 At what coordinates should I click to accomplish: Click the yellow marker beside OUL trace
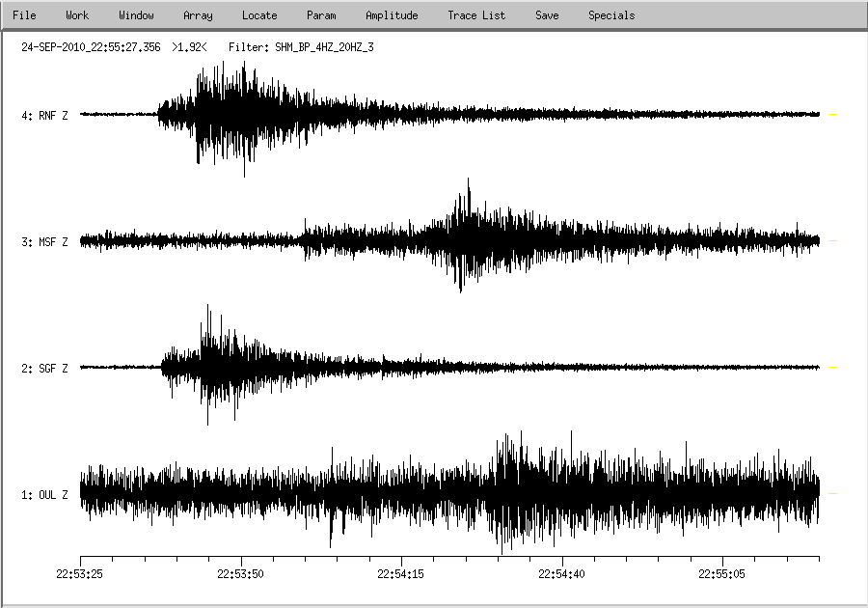(832, 493)
